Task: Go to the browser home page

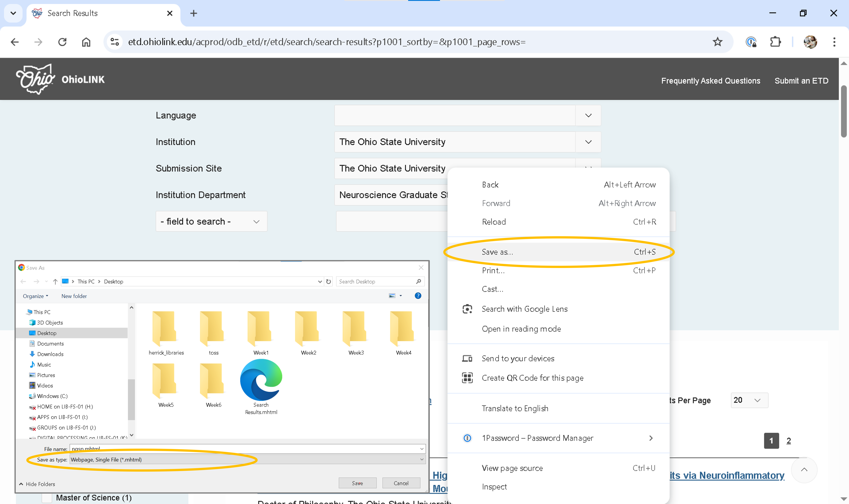Action: tap(86, 42)
